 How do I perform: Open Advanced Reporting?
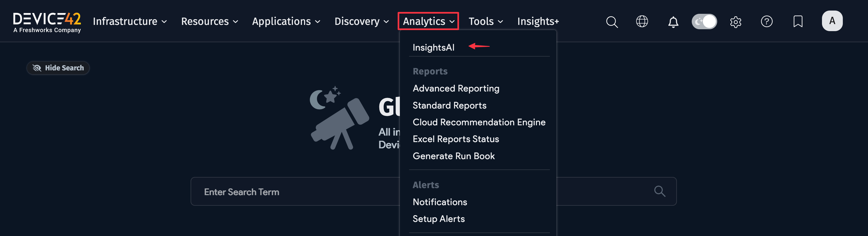click(456, 88)
